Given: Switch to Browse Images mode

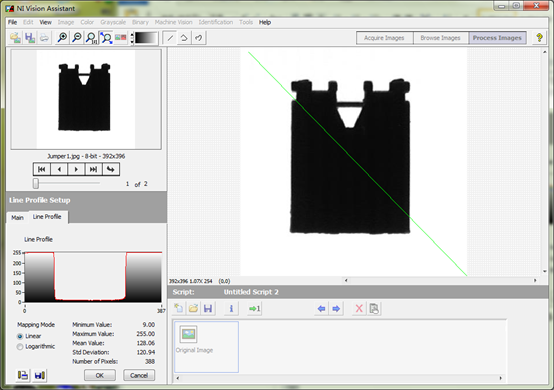Looking at the screenshot, I should pyautogui.click(x=441, y=38).
